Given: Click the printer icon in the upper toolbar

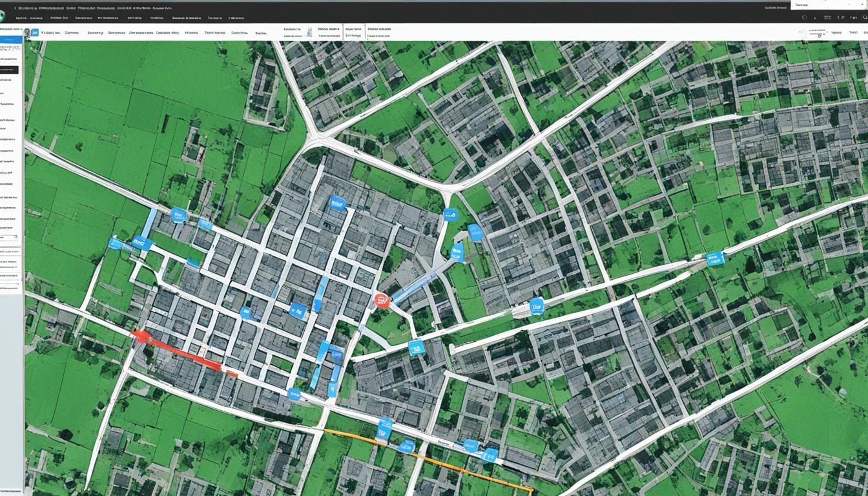Looking at the screenshot, I should [310, 32].
